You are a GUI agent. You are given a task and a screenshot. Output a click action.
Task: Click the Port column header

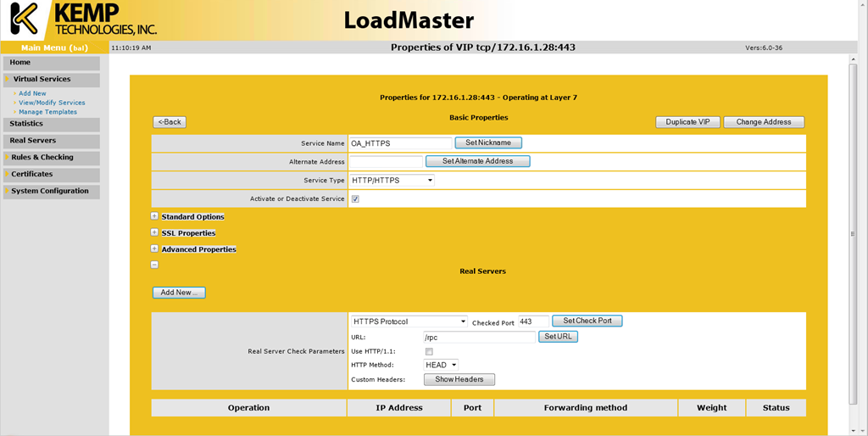[x=472, y=408]
